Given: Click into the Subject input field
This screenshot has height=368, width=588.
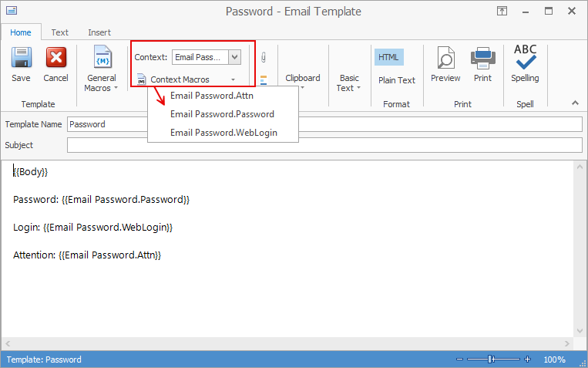Looking at the screenshot, I should (x=324, y=145).
